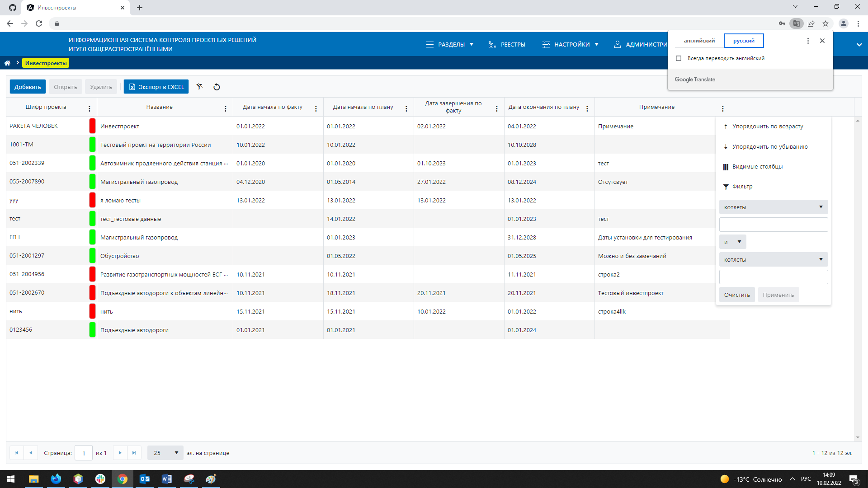Switch translation to английский tab

pos(699,41)
